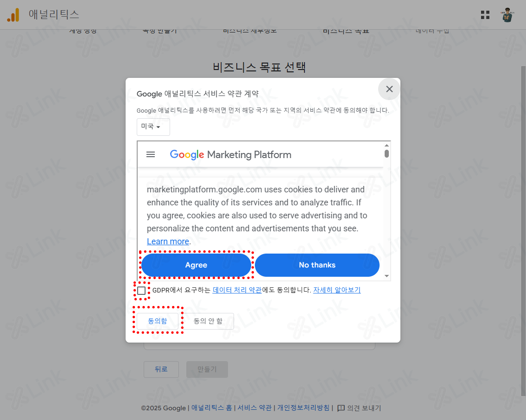
Task: Click the 비즈니스 목표 선택 heading
Action: 260,67
